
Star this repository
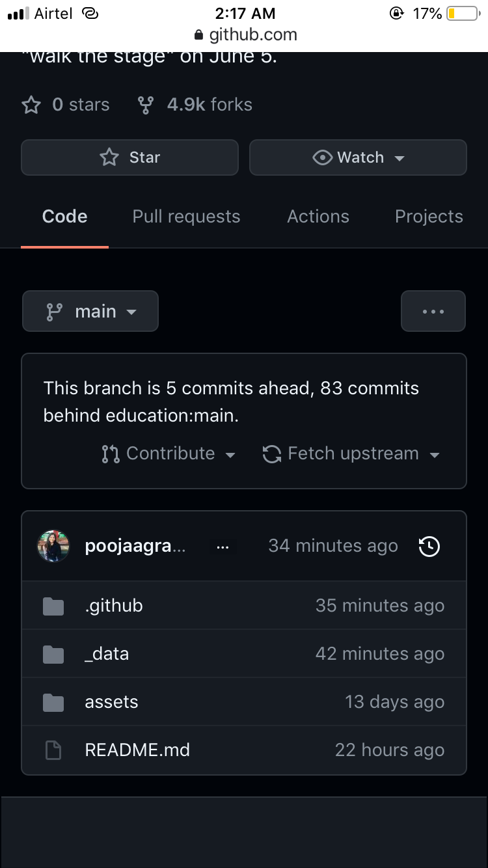tap(129, 157)
